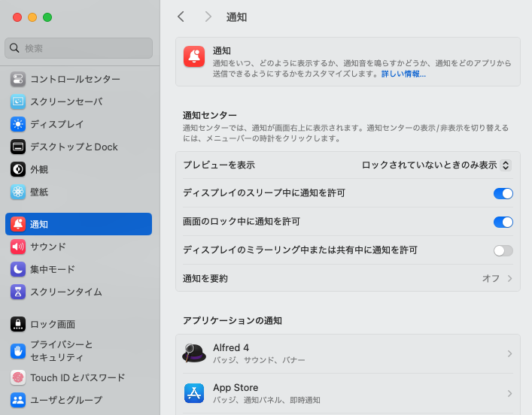Expand the 通知を要約 setting row
This screenshot has height=415, width=532.
click(348, 278)
